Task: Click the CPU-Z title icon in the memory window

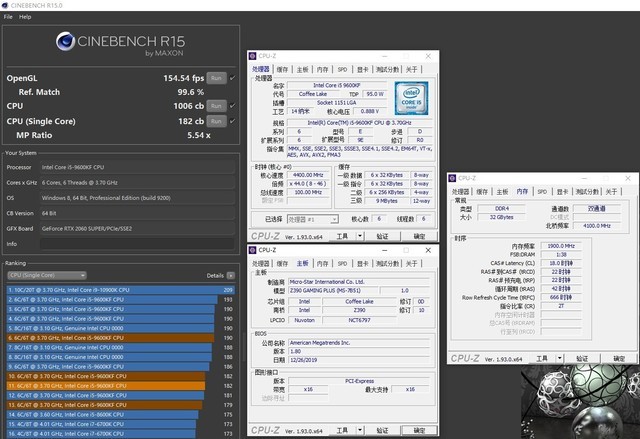Action: coord(452,178)
